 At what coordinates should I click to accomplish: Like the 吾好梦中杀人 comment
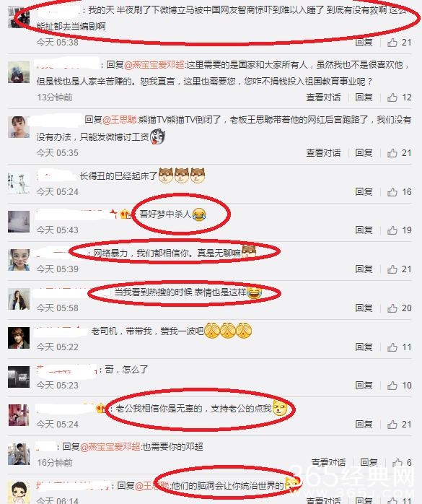392,230
